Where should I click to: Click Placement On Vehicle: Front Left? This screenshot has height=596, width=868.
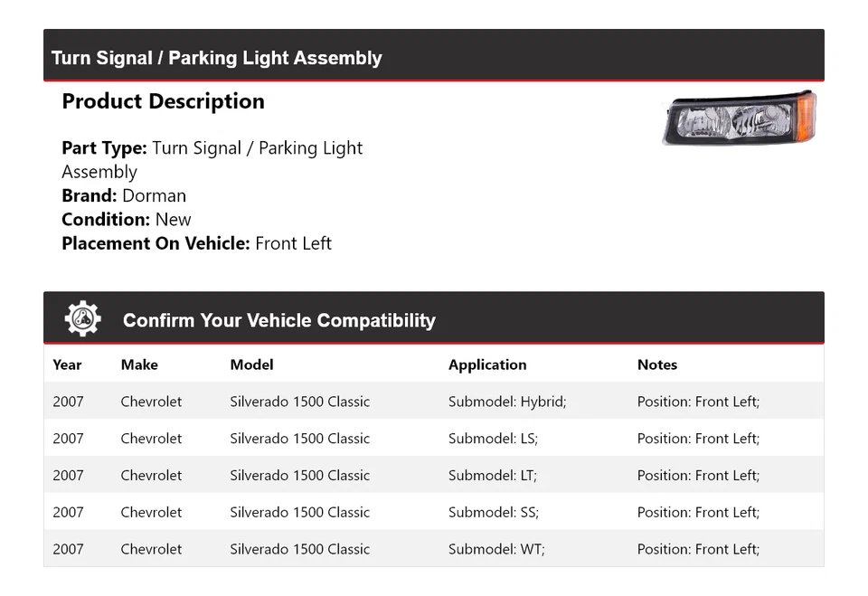[x=196, y=243]
